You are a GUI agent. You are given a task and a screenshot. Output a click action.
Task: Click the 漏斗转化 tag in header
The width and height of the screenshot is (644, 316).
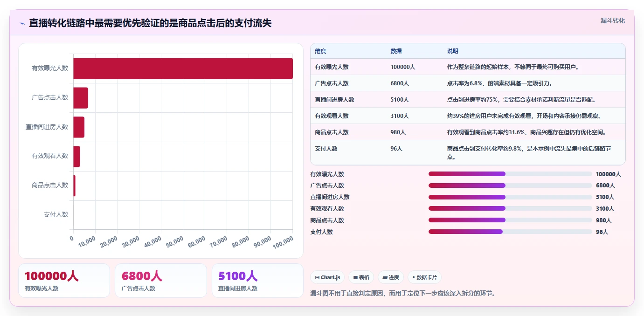click(612, 21)
